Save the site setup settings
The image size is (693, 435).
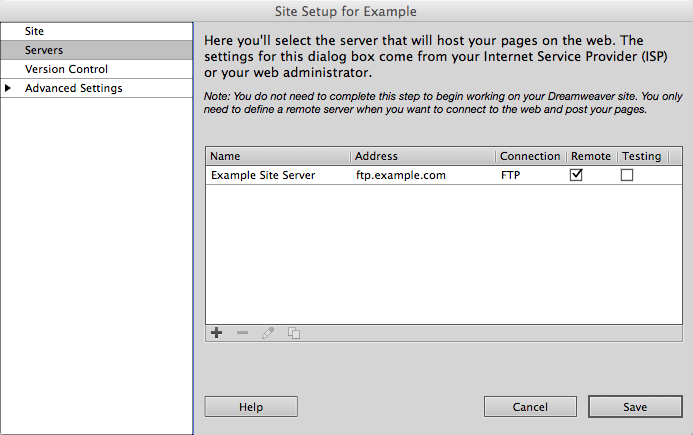click(x=634, y=407)
